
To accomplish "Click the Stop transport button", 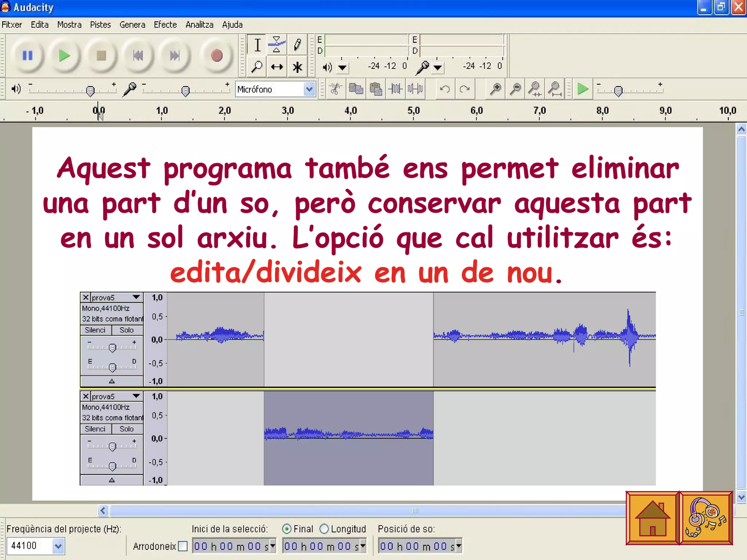I will coord(101,56).
